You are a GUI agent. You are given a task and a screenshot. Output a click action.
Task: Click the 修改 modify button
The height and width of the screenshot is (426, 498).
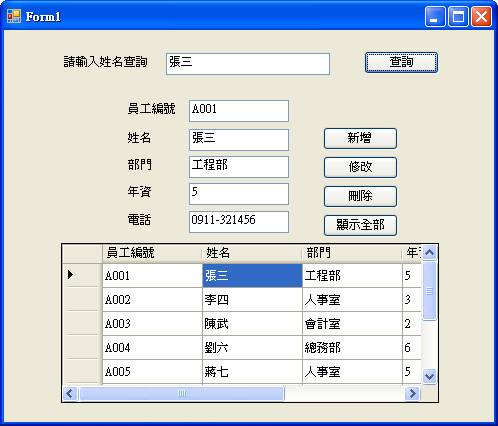click(x=360, y=167)
